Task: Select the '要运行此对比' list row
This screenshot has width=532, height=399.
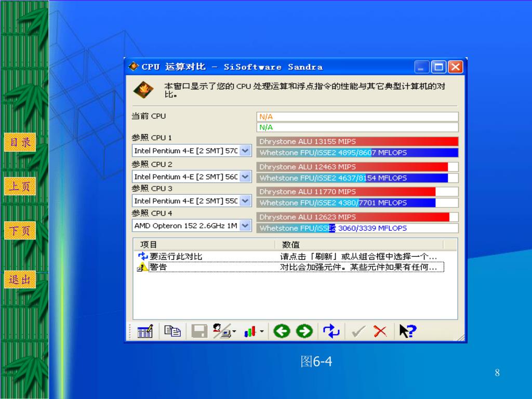Action: pos(290,257)
